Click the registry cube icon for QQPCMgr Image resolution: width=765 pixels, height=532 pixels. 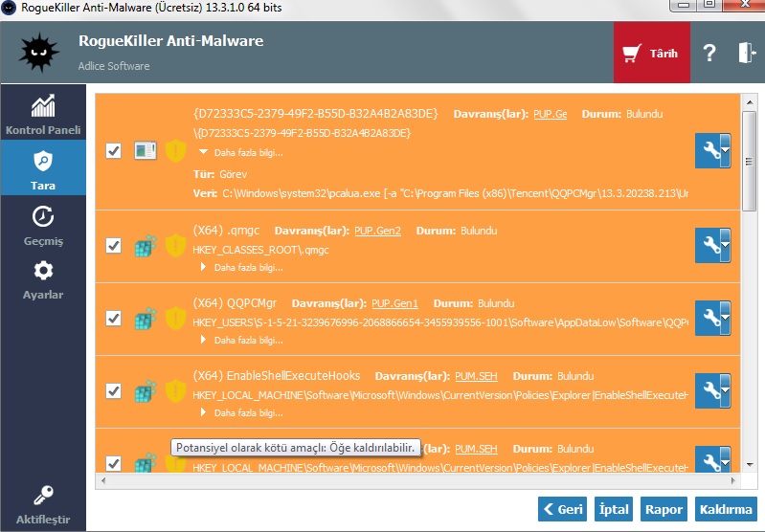pyautogui.click(x=146, y=319)
